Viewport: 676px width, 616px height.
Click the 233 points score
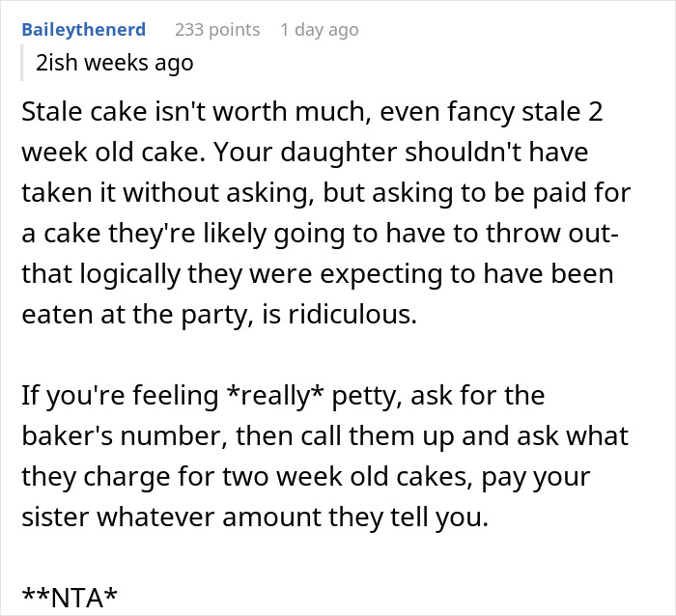coord(217,30)
